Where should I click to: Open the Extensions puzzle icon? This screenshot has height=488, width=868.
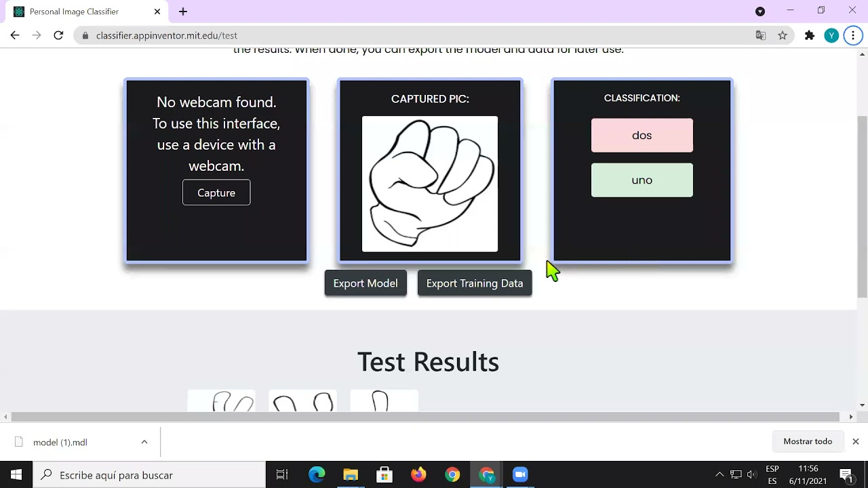pyautogui.click(x=810, y=36)
